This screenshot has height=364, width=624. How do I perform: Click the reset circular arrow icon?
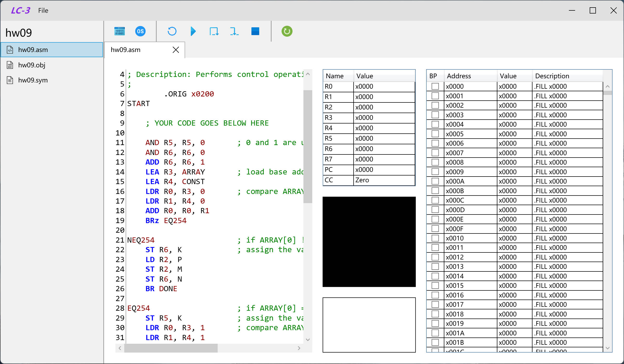(172, 31)
